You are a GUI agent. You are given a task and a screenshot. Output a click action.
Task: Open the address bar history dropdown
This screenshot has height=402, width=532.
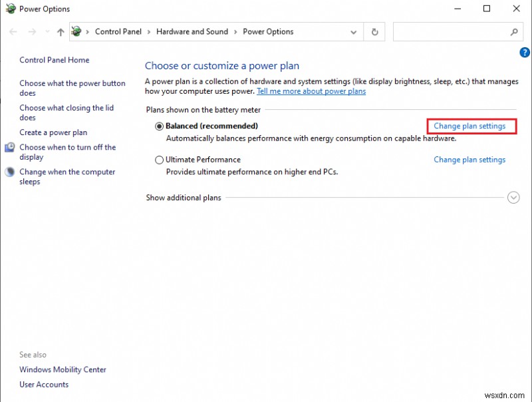point(353,31)
